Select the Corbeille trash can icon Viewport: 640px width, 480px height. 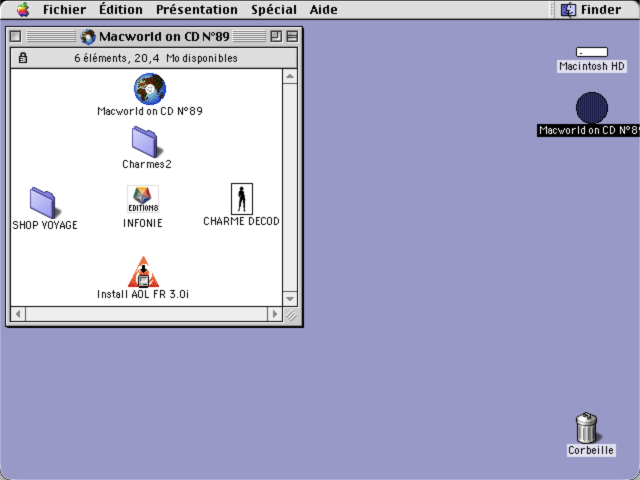[587, 428]
